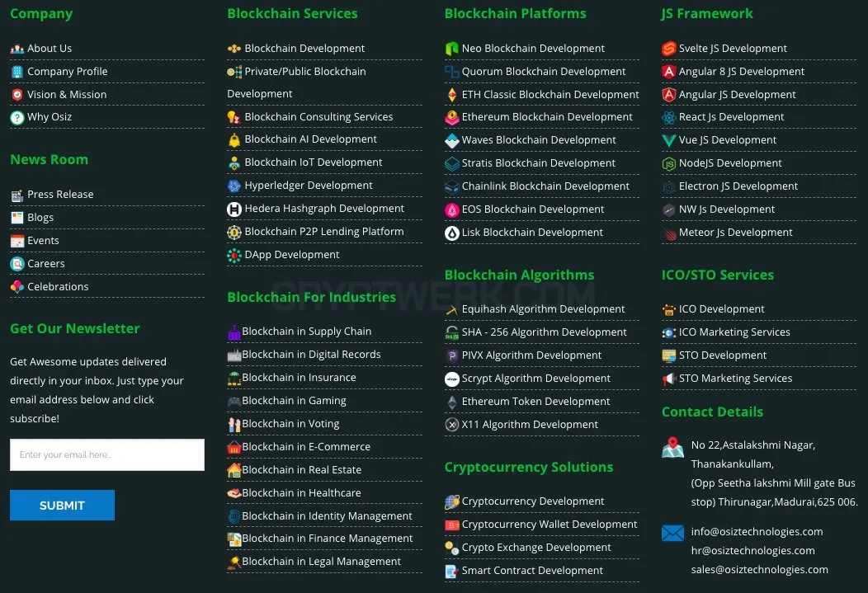This screenshot has height=593, width=868.
Task: Open Stratis Blockchain Development link
Action: (x=538, y=163)
